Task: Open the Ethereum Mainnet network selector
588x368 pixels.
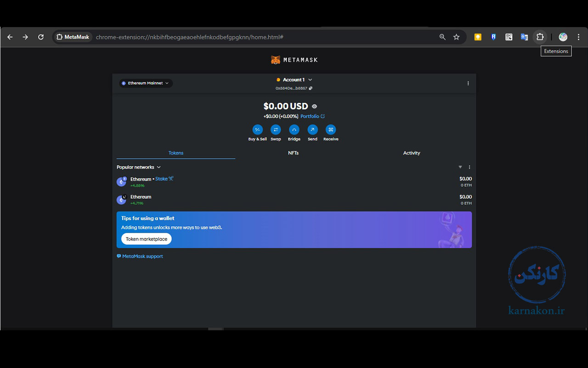Action: click(146, 83)
